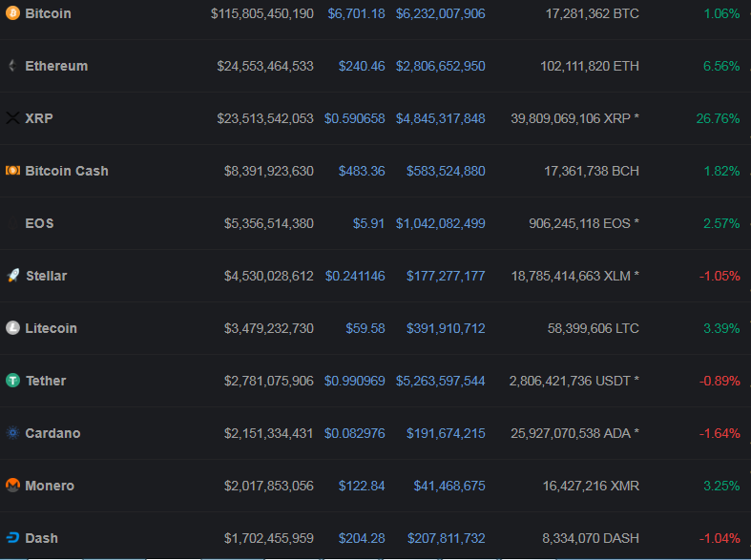751x560 pixels.
Task: Click the Litecoin coin icon
Action: pyautogui.click(x=12, y=328)
